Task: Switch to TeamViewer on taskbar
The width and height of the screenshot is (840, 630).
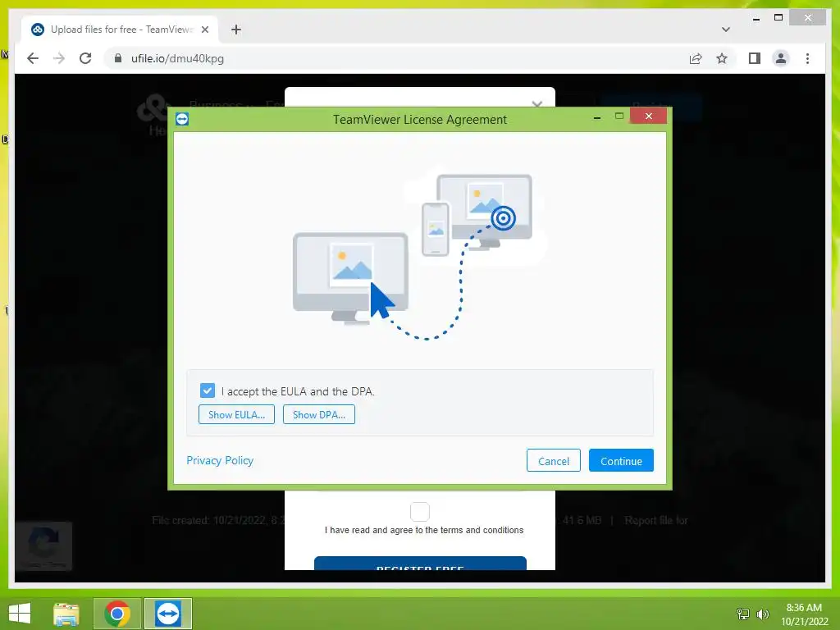Action: pos(167,614)
